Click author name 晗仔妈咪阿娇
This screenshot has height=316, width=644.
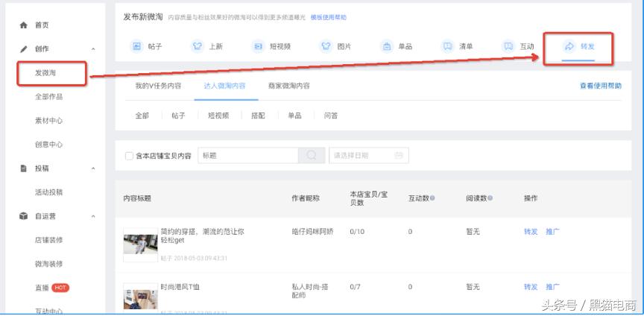pyautogui.click(x=312, y=232)
